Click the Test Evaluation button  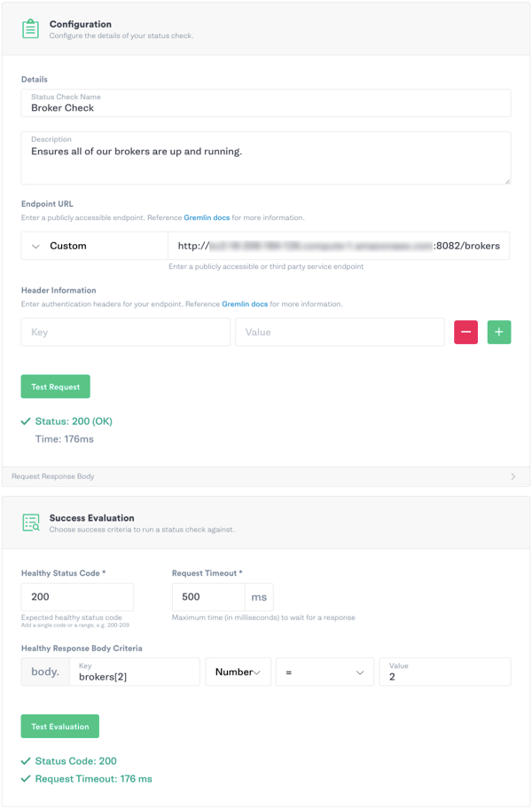59,726
